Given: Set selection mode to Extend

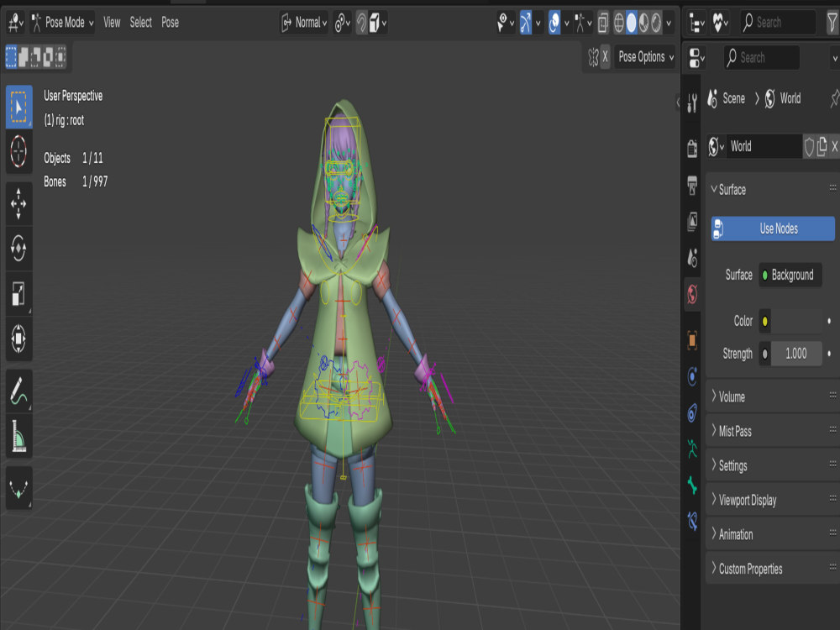Looking at the screenshot, I should [24, 57].
